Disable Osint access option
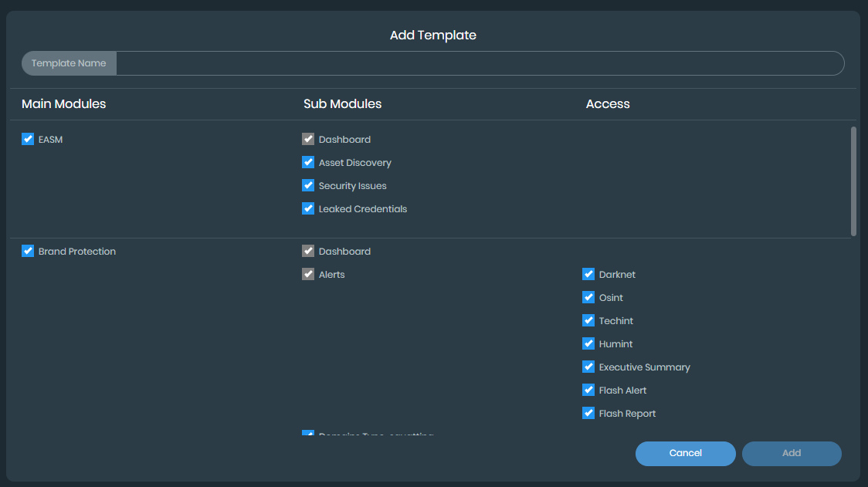Image resolution: width=868 pixels, height=487 pixels. [588, 298]
